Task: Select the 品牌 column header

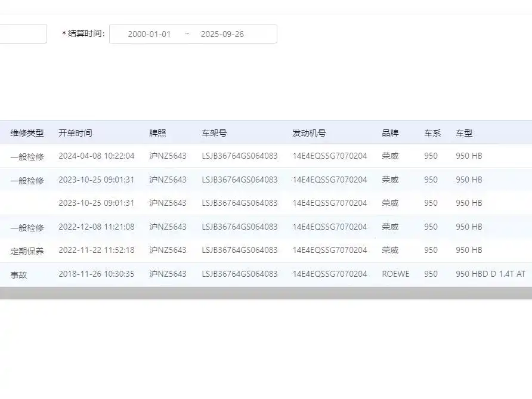Action: pyautogui.click(x=389, y=132)
